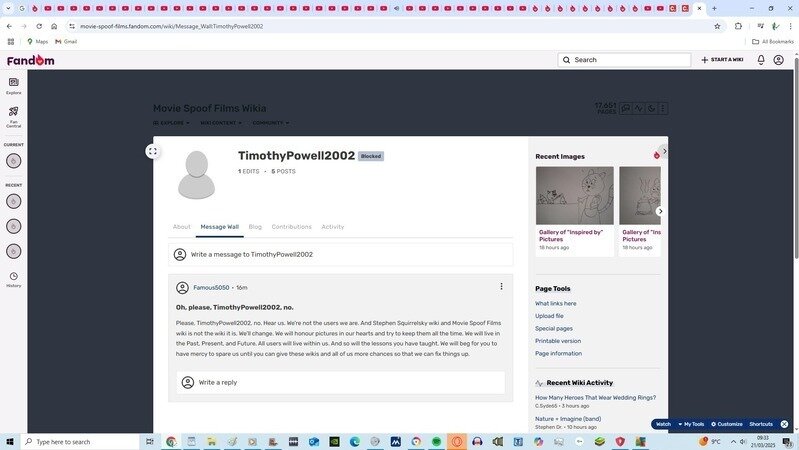Expand the Community dropdown menu
Screen dimensions: 799x450
click(270, 123)
